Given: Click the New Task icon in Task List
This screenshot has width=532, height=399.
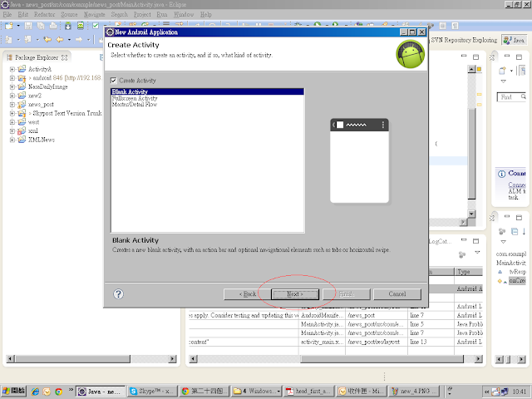Looking at the screenshot, I should click(x=502, y=71).
